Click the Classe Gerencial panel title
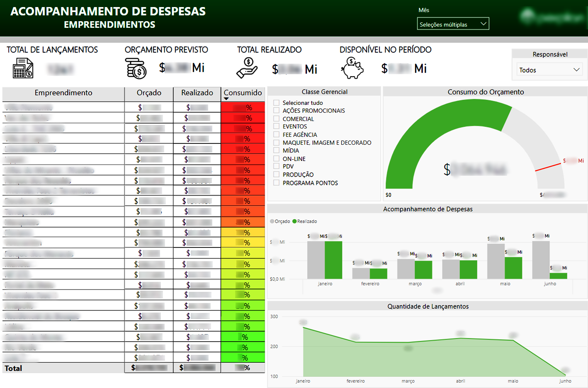Screen dimensions: 588x388 click(325, 92)
